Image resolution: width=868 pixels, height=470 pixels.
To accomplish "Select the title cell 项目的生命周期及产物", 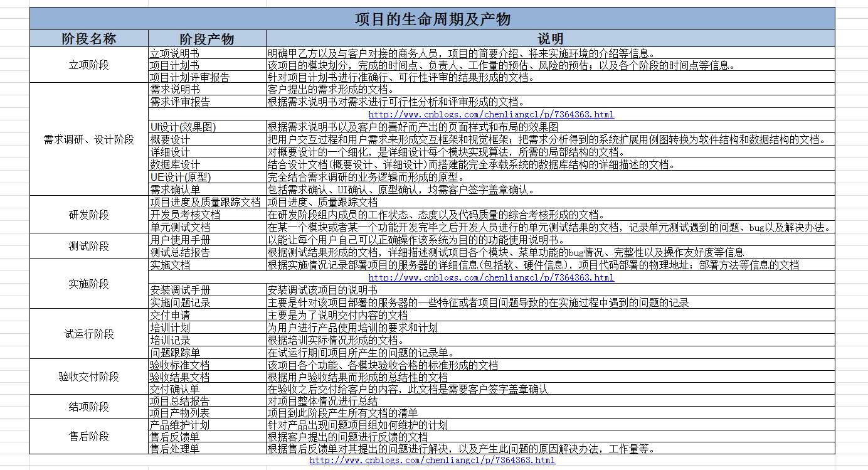I will pyautogui.click(x=432, y=19).
